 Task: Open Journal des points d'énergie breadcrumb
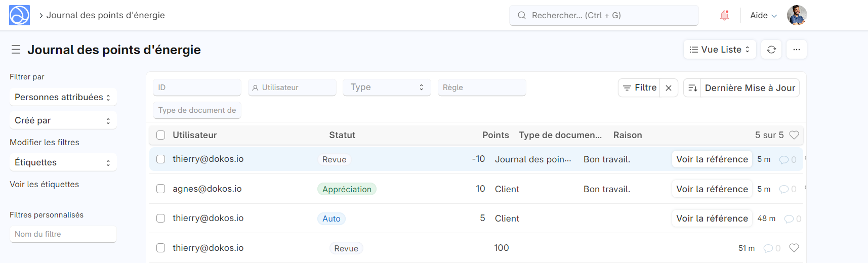[106, 15]
